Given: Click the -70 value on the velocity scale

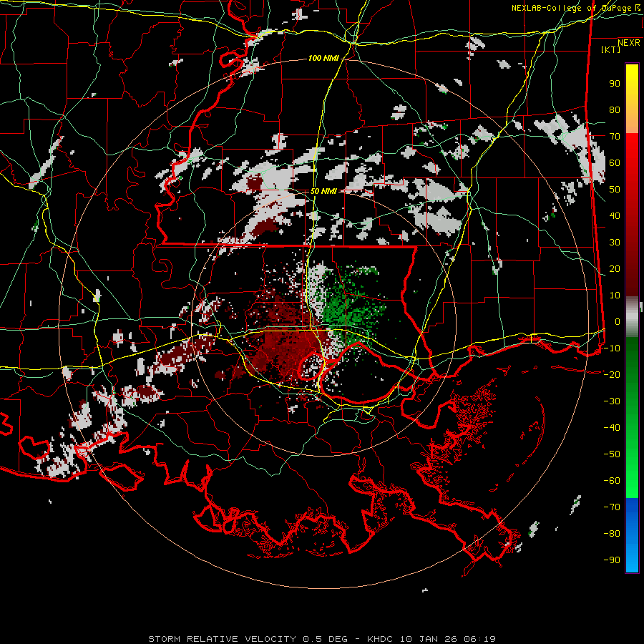Looking at the screenshot, I should (x=612, y=507).
